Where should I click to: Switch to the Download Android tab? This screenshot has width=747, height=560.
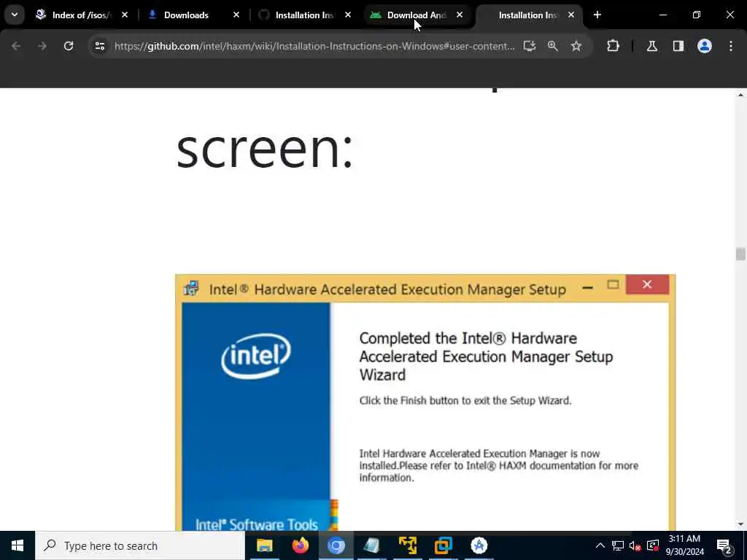417,15
